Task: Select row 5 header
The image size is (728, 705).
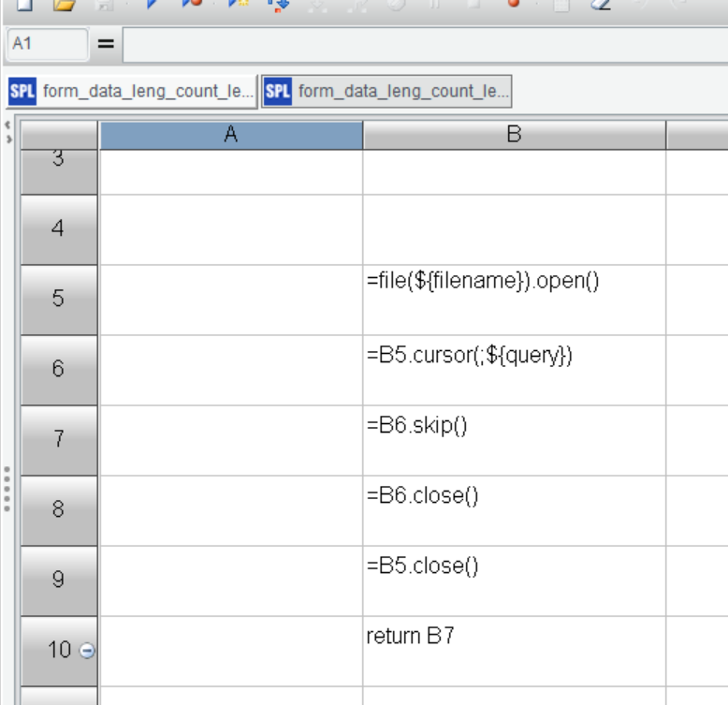Action: 59,300
